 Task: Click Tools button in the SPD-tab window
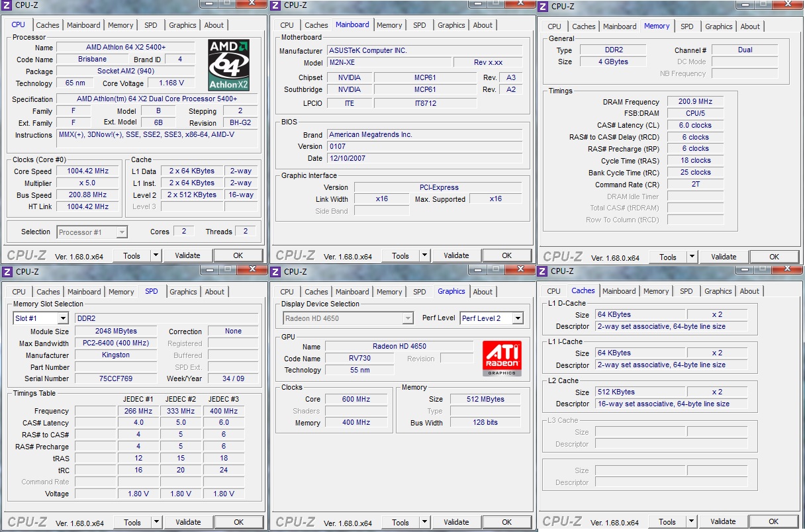[132, 522]
